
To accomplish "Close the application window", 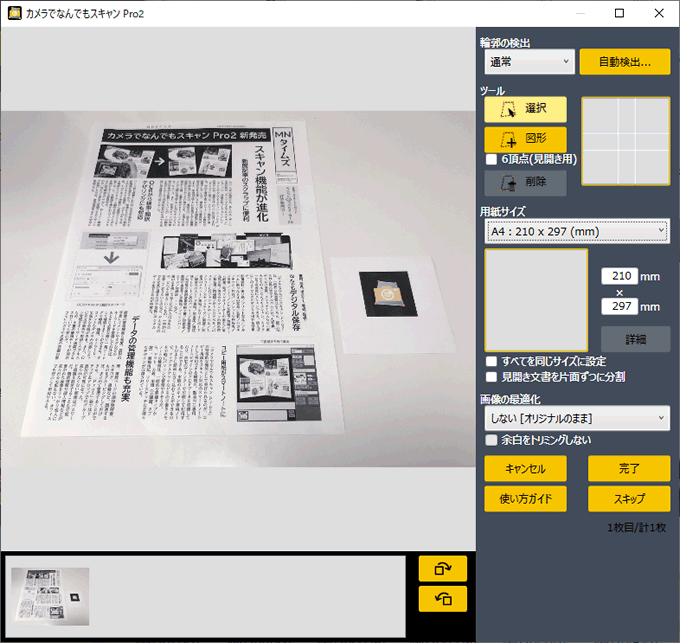I will point(659,13).
